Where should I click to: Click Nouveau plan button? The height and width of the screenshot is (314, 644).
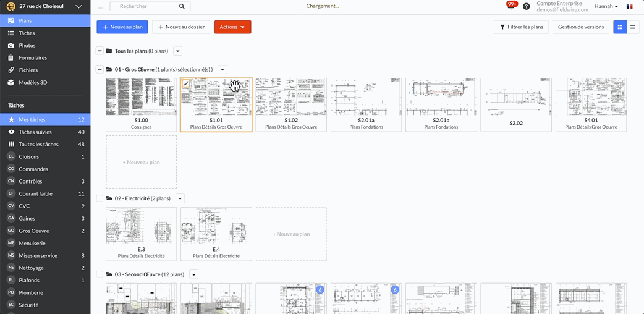click(x=122, y=27)
